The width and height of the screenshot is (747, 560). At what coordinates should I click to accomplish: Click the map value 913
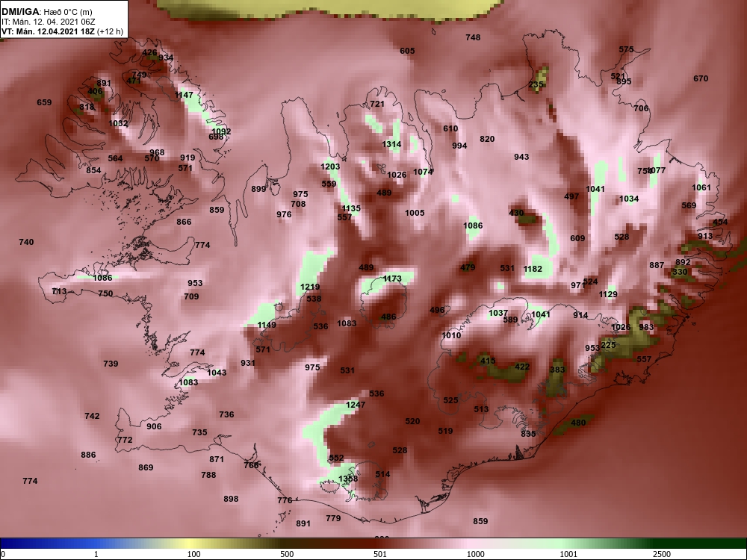point(705,236)
